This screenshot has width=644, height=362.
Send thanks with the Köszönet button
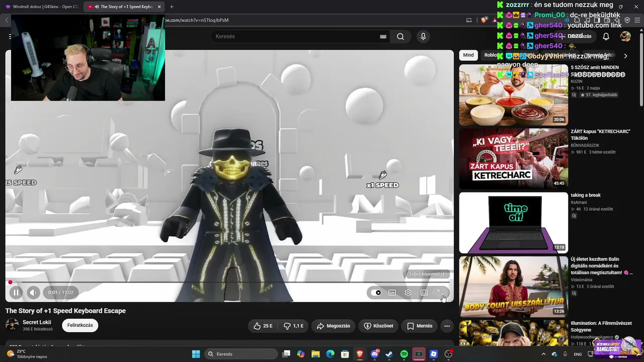click(378, 326)
